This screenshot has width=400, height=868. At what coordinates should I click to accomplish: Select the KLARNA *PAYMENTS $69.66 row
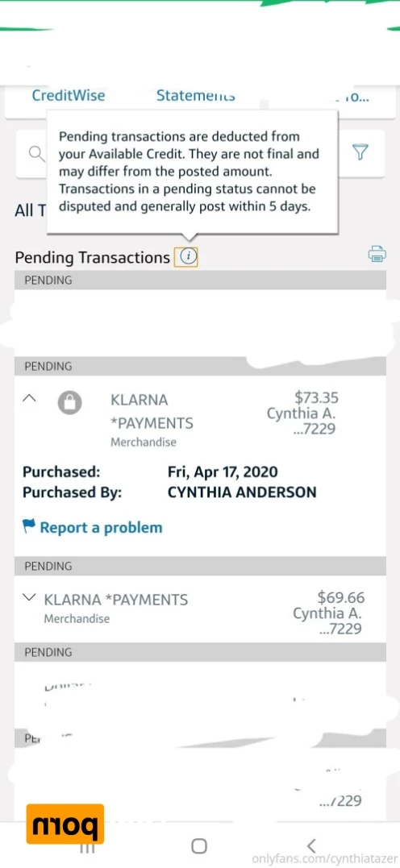pos(200,609)
